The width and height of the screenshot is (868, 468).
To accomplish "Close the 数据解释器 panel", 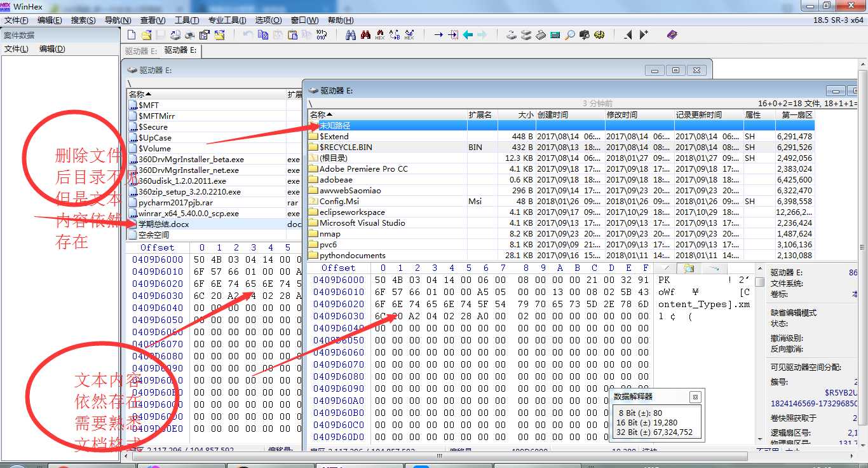I will pyautogui.click(x=695, y=397).
